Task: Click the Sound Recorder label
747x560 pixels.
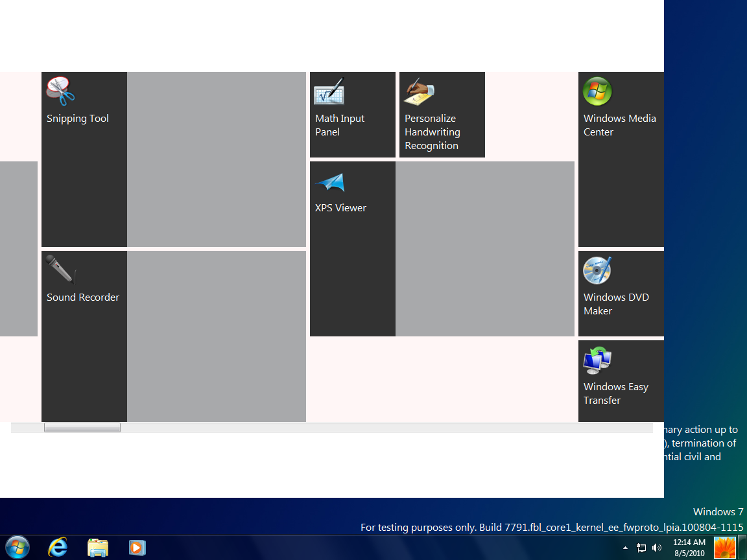Action: click(83, 297)
